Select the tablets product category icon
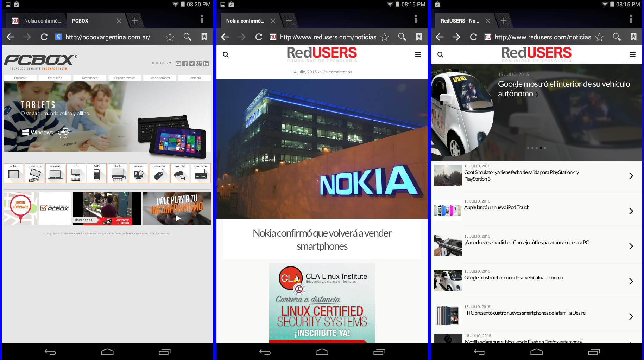 coord(14,173)
